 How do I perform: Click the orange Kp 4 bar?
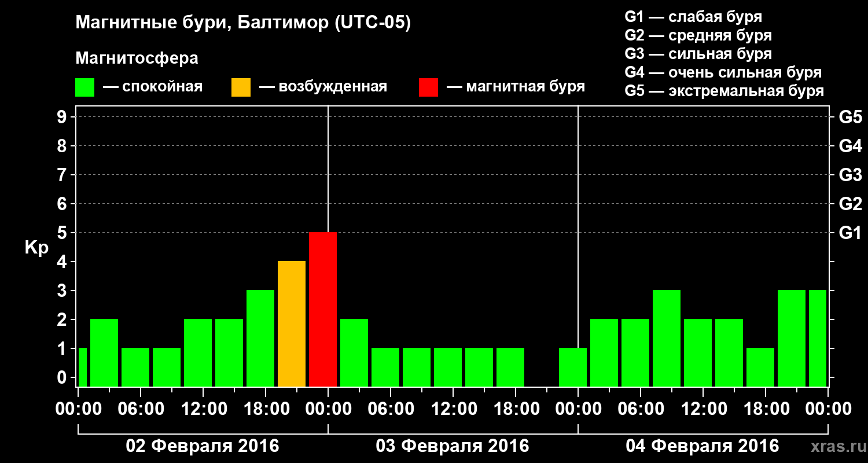coord(292,324)
